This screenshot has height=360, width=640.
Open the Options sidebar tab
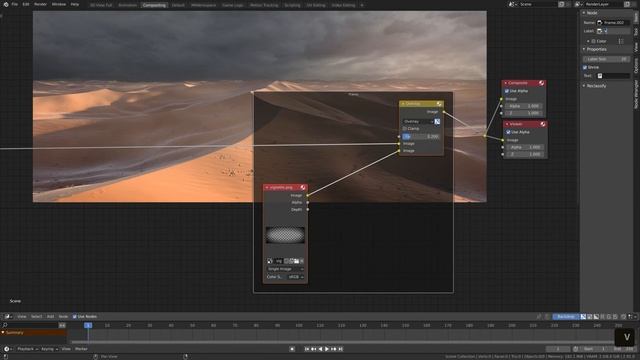point(636,66)
